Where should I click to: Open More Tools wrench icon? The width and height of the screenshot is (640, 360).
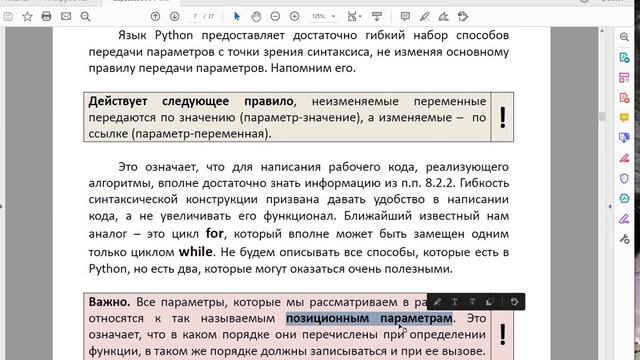point(624,239)
